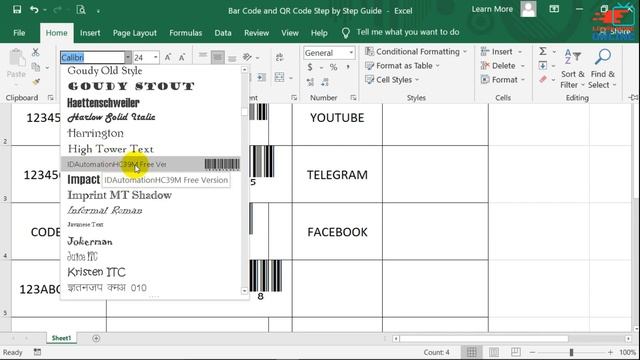Click the account profile picture

point(528,9)
